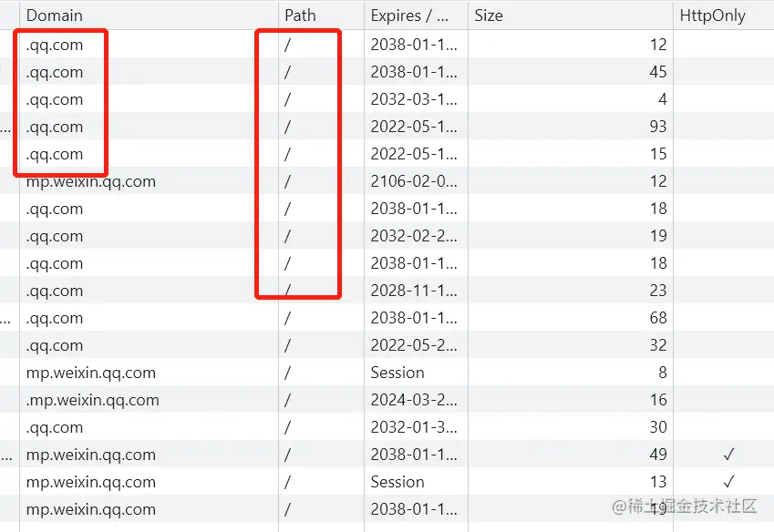This screenshot has height=532, width=774.
Task: Click the 2032-02-2... expiry cell
Action: (x=414, y=236)
